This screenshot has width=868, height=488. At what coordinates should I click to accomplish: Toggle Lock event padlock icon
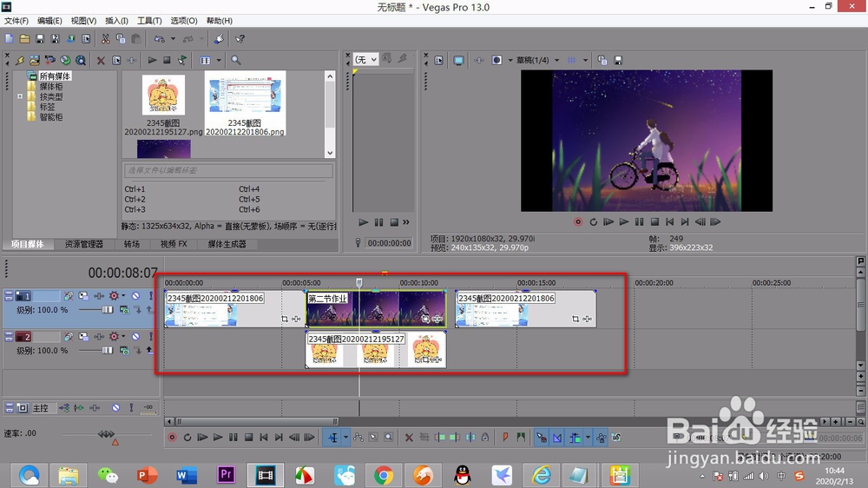[x=485, y=438]
